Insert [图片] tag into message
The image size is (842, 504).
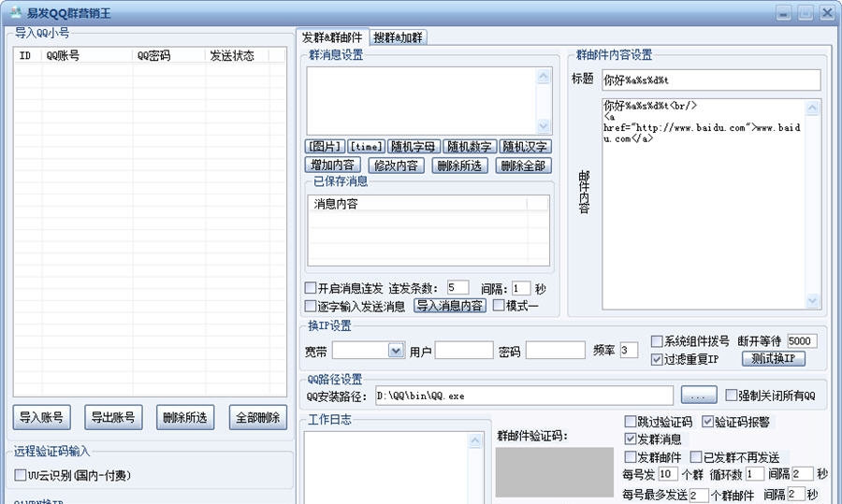[x=325, y=147]
